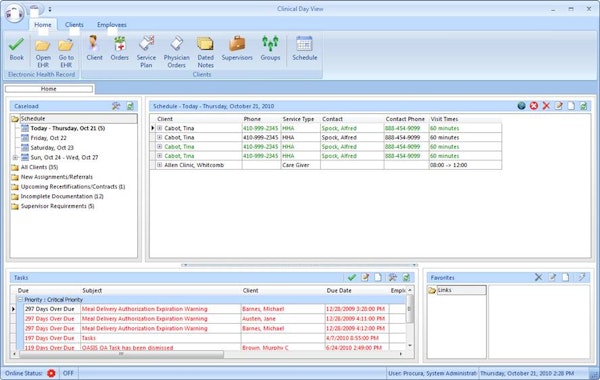This screenshot has width=600, height=380.
Task: Select Today - Thursday, Oct 21 (5)
Action: [x=68, y=128]
